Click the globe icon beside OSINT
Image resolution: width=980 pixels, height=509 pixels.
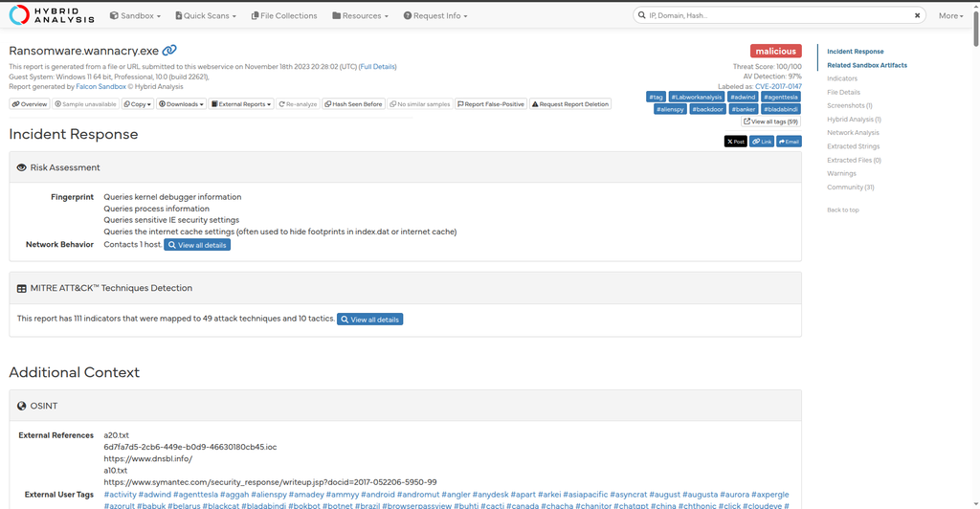tap(22, 406)
